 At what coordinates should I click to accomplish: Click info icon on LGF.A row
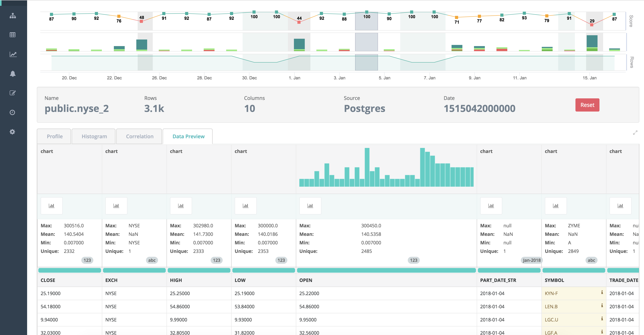click(x=602, y=332)
